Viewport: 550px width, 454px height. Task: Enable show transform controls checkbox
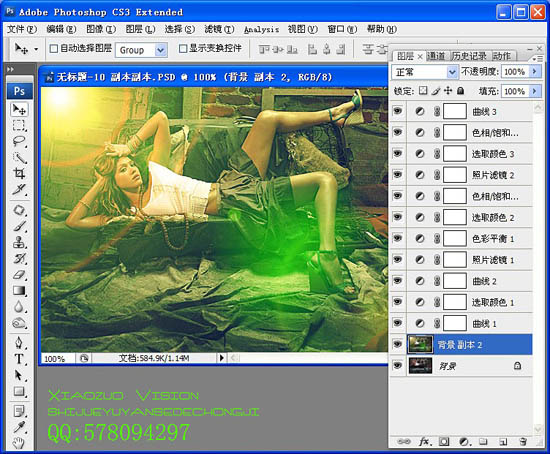(183, 48)
